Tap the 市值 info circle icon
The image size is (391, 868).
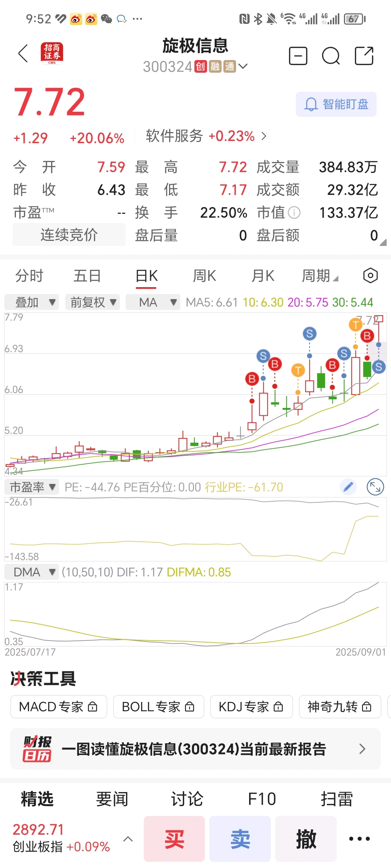click(x=294, y=213)
